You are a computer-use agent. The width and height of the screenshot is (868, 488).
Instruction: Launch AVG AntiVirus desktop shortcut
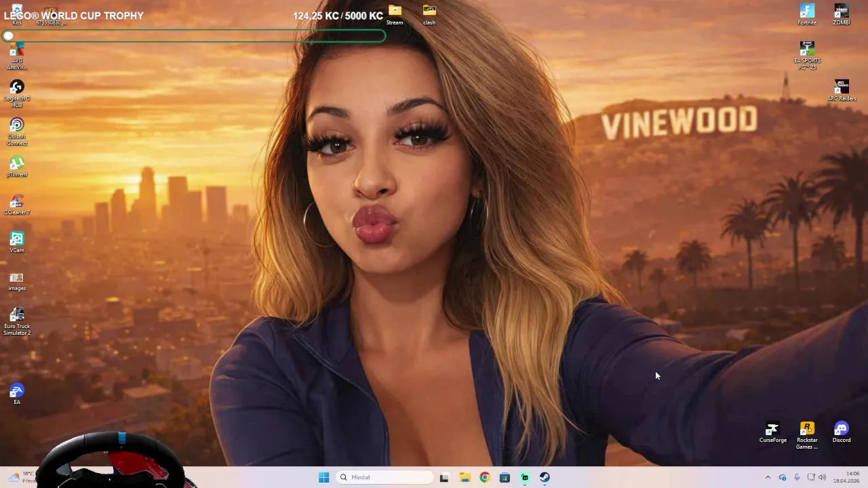[x=17, y=57]
